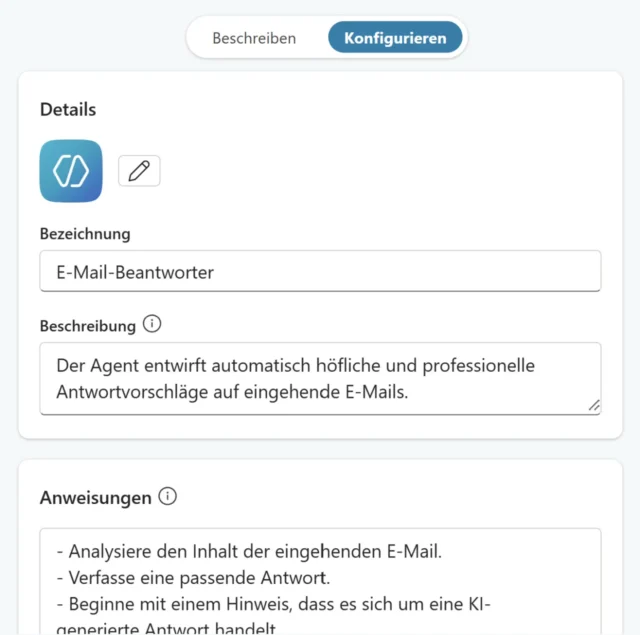The image size is (640, 635).
Task: Click the blue agent logo icon
Action: pos(71,171)
